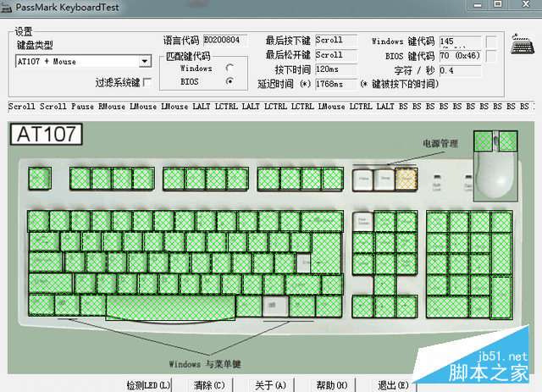Click the Windows 键代码 field showing 145
The height and width of the screenshot is (392, 542).
click(461, 41)
